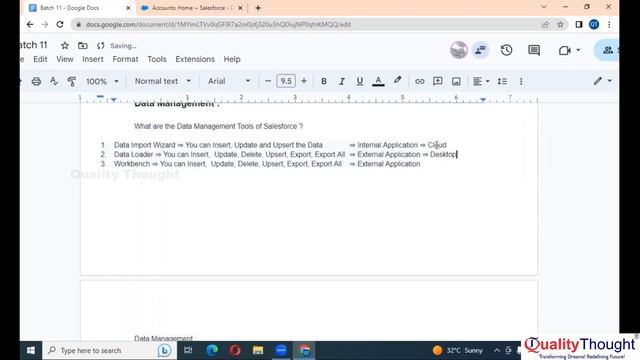This screenshot has width=640, height=360.
Task: Select the Paint format tool
Action: pos(71,81)
